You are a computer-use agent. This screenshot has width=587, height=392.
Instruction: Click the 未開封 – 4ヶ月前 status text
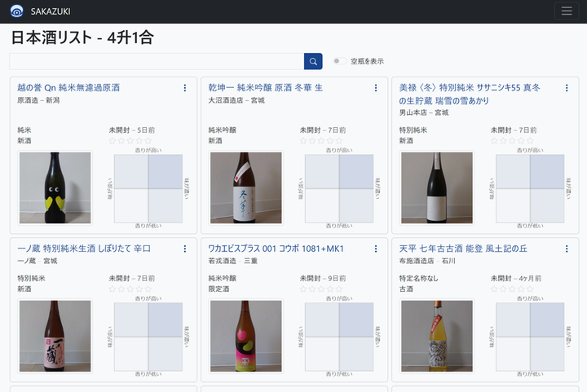coord(516,278)
